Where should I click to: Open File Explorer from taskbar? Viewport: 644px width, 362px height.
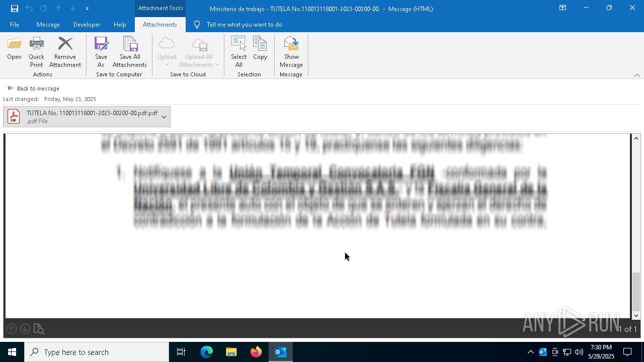(231, 352)
